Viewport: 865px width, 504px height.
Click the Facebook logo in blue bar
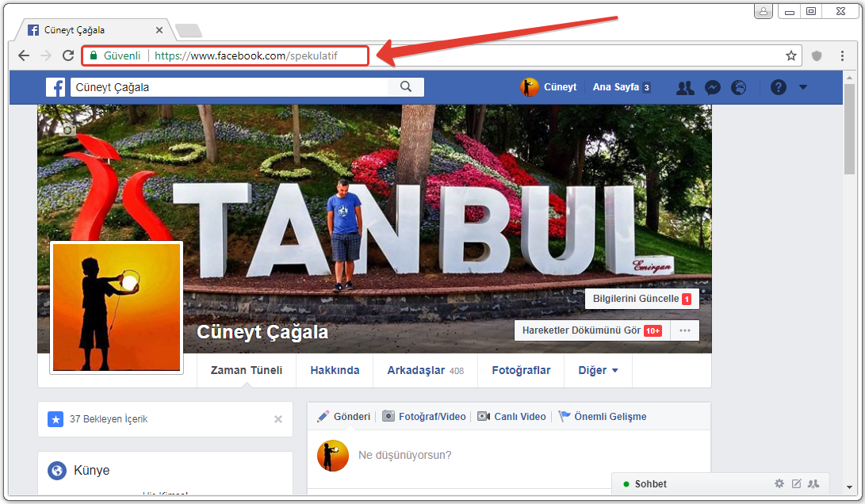point(55,87)
